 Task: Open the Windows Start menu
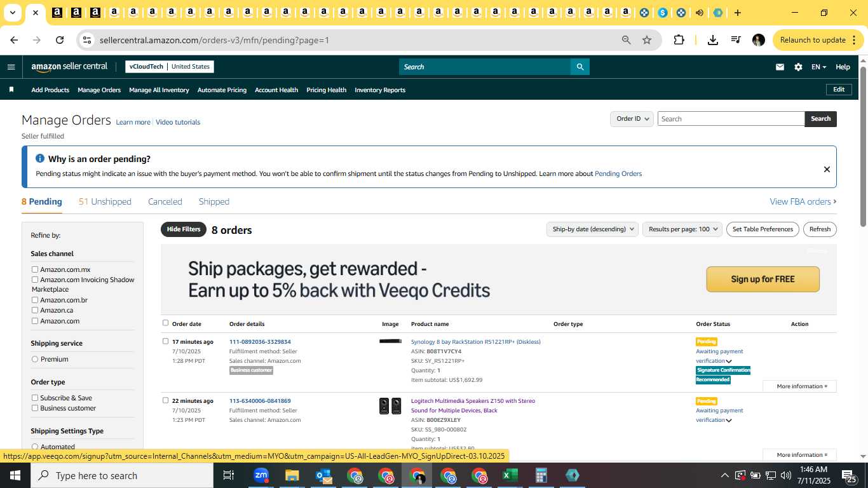click(15, 475)
